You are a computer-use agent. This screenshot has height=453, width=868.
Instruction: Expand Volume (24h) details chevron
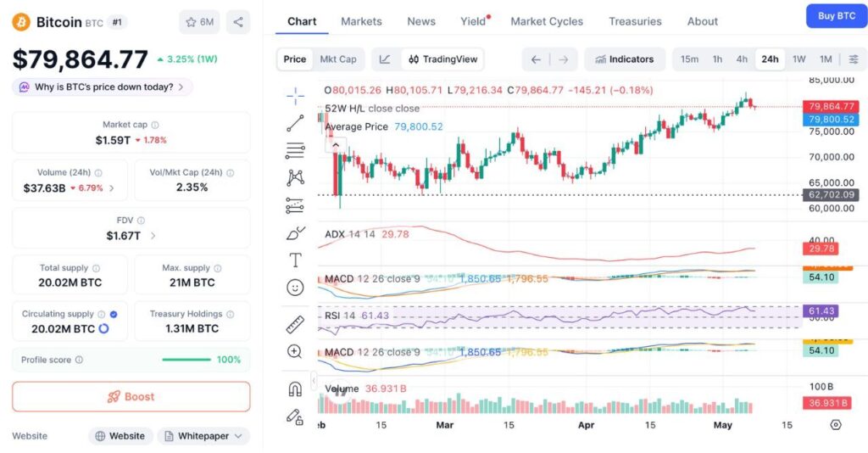click(x=112, y=188)
